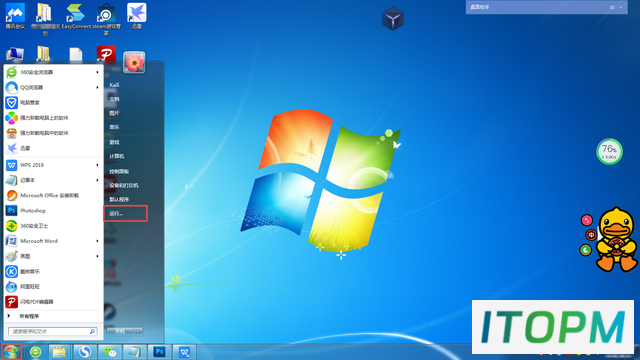The image size is (640, 360).
Task: Open the shutdown options arrow beside 关机
Action: coord(138,331)
